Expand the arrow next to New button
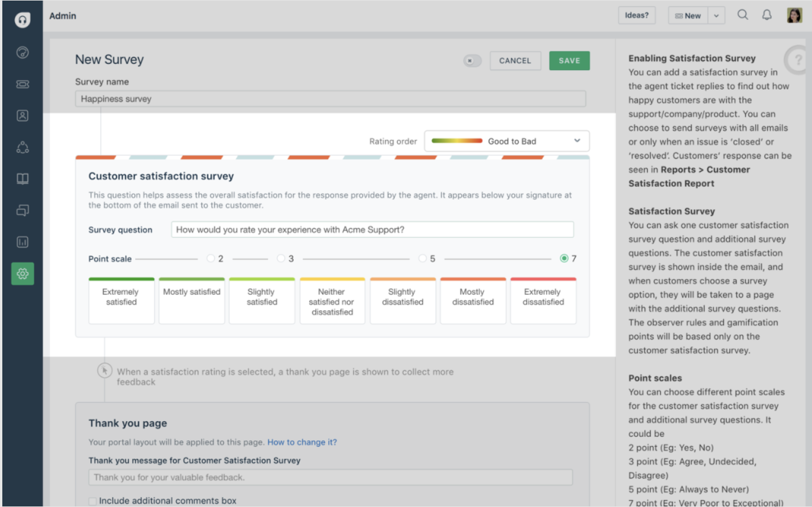 click(716, 16)
